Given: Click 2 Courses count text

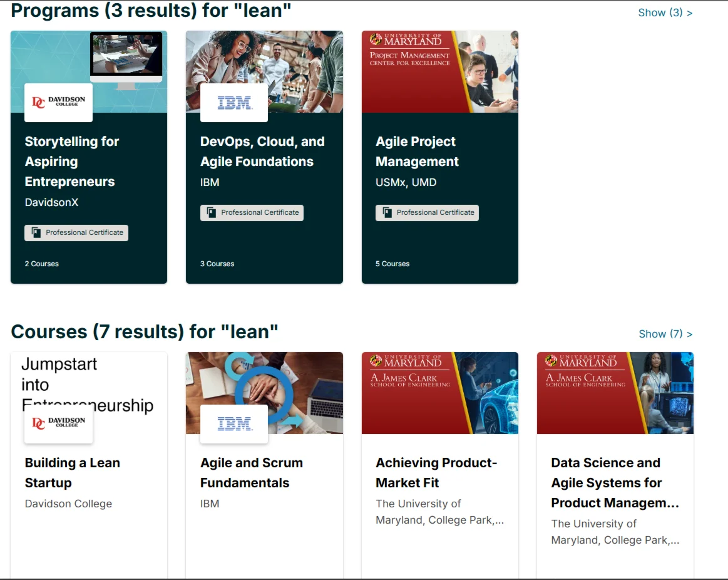Looking at the screenshot, I should point(42,264).
